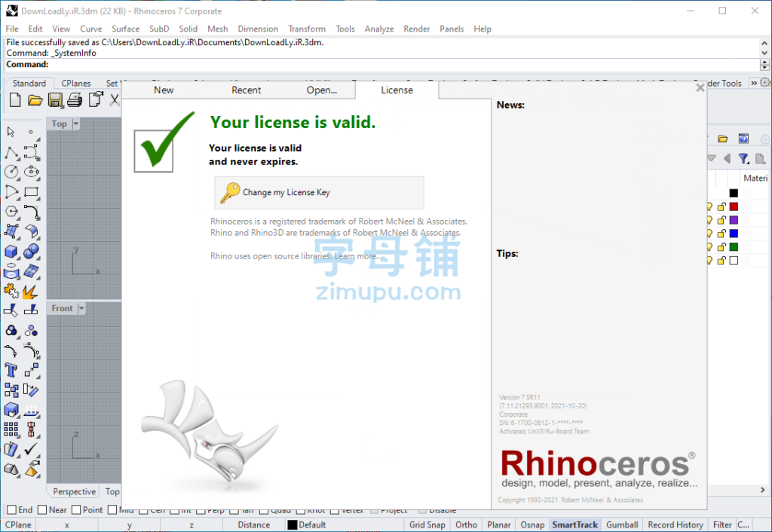Open the Top viewport dropdown arrow
Viewport: 772px width, 532px height.
(x=76, y=124)
